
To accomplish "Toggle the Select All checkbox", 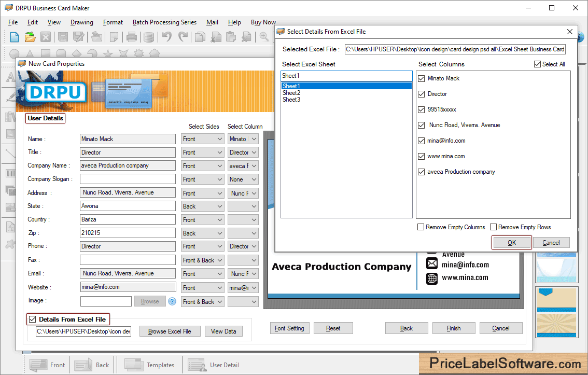I will (x=537, y=64).
